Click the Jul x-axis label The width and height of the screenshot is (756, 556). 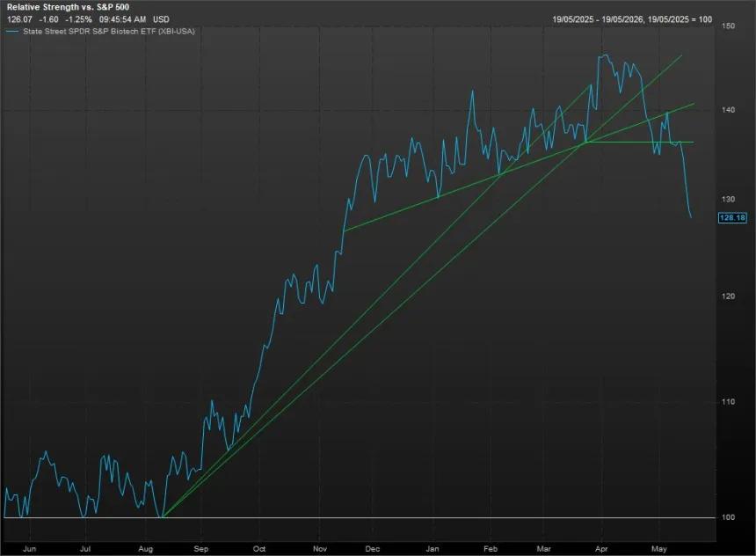pos(85,549)
